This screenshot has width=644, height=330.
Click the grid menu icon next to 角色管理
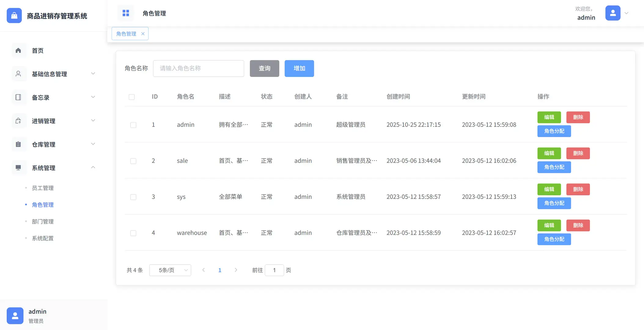[x=126, y=13]
